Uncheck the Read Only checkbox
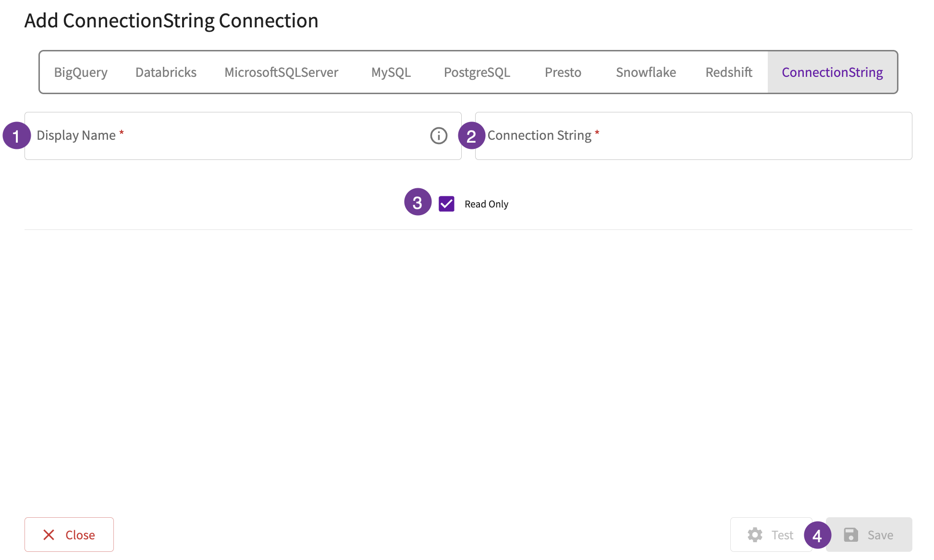The width and height of the screenshot is (934, 560). (446, 204)
